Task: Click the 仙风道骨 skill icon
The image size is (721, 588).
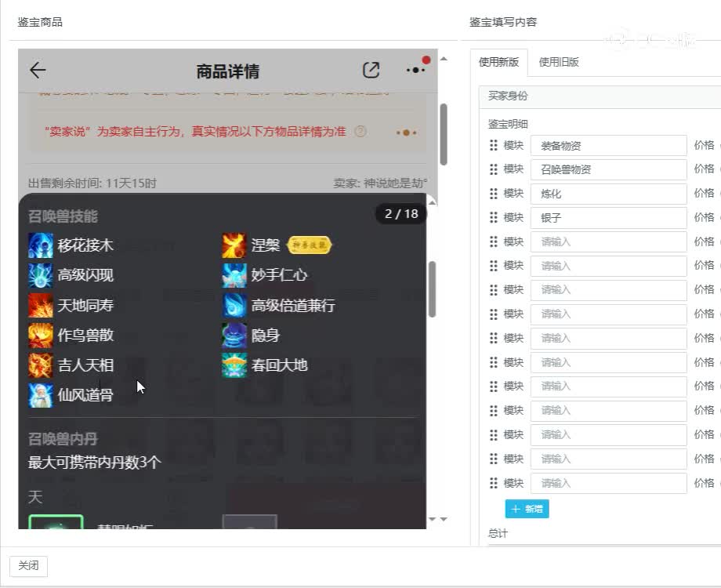Action: pyautogui.click(x=40, y=396)
